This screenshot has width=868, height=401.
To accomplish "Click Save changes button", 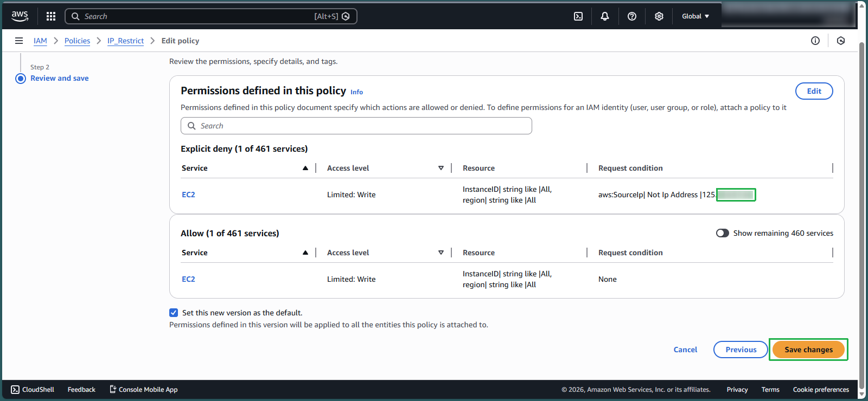I will pyautogui.click(x=808, y=350).
